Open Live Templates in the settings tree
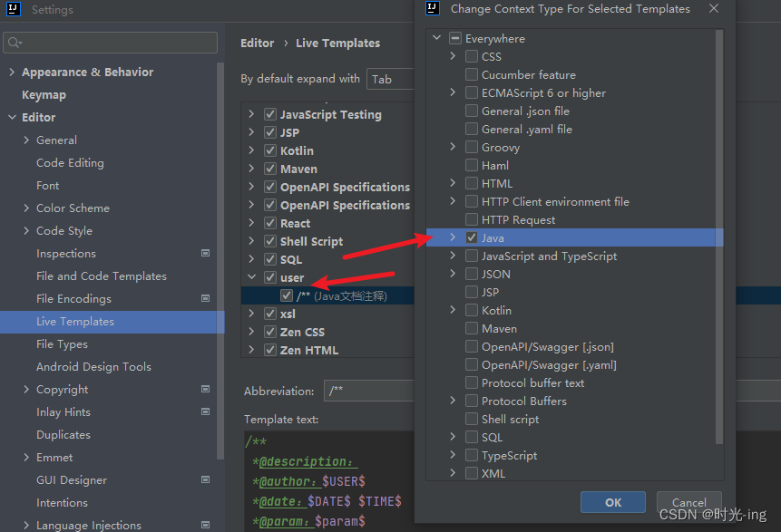This screenshot has height=532, width=781. tap(75, 322)
